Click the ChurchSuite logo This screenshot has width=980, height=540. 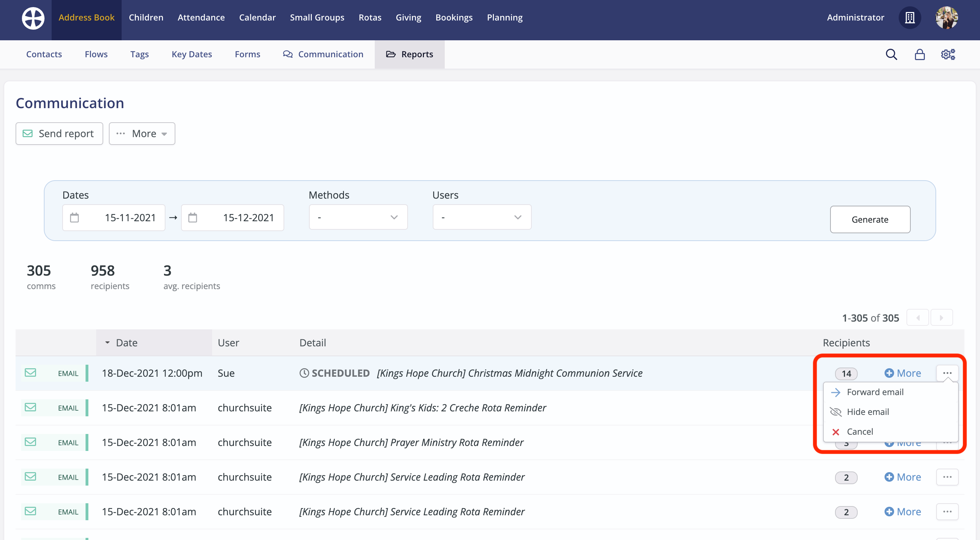coord(33,18)
